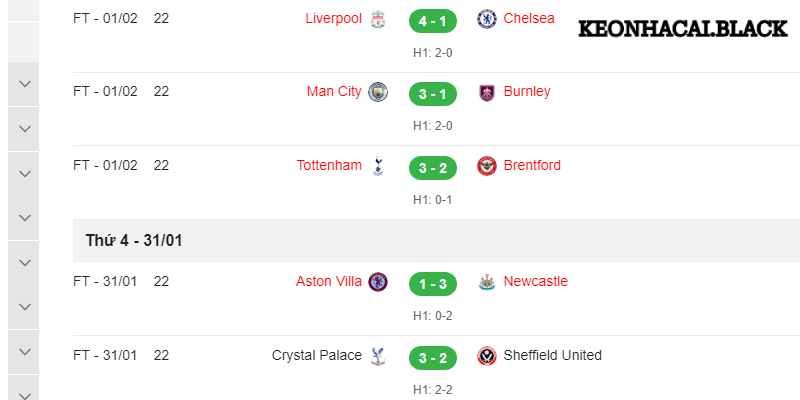Go to the Sheffield United team link
The height and width of the screenshot is (400, 800).
553,356
